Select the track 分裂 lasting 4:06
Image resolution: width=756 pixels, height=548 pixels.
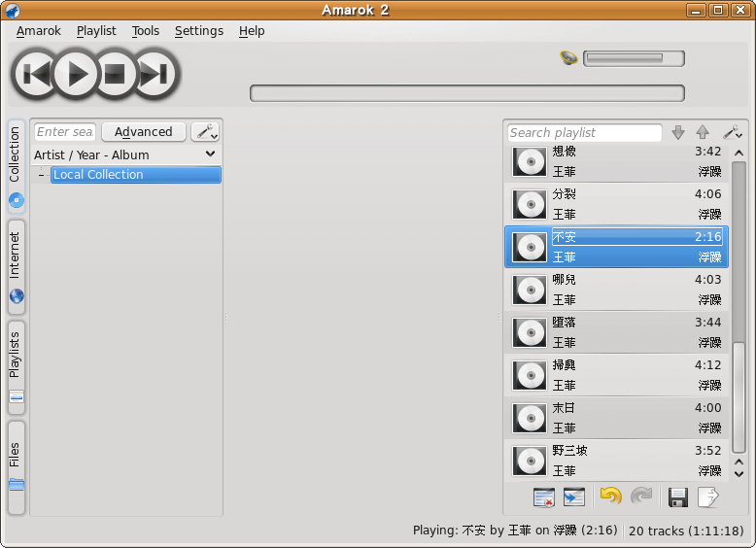[x=616, y=204]
